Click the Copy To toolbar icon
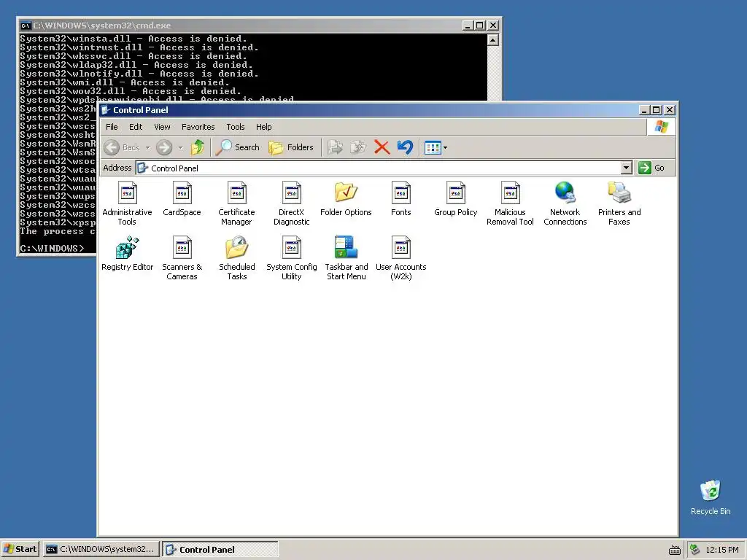The height and width of the screenshot is (560, 747). point(358,147)
